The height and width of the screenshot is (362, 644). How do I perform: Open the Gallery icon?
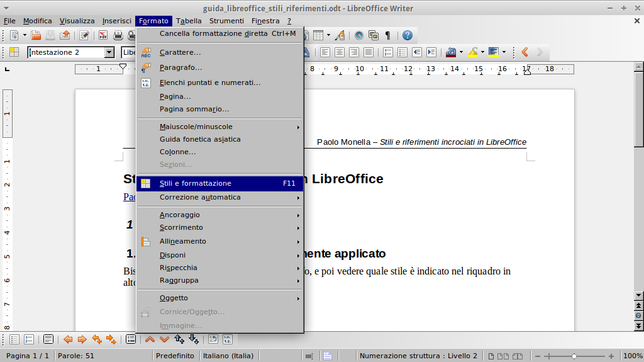374,35
